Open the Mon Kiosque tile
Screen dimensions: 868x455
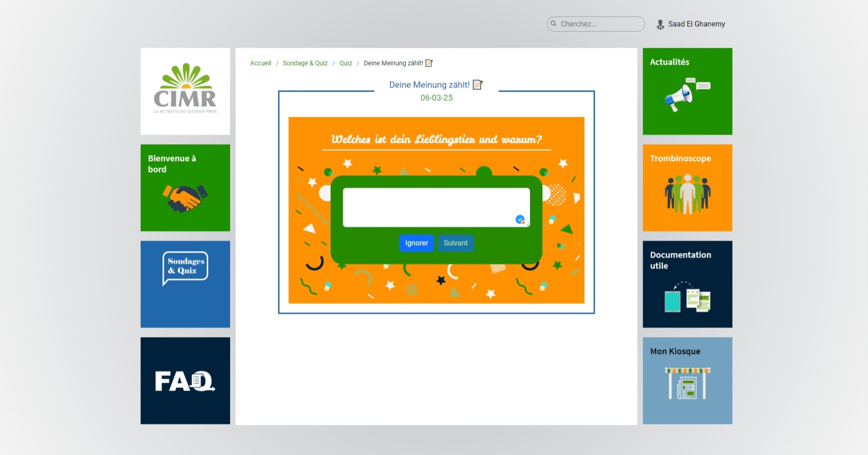click(x=687, y=381)
